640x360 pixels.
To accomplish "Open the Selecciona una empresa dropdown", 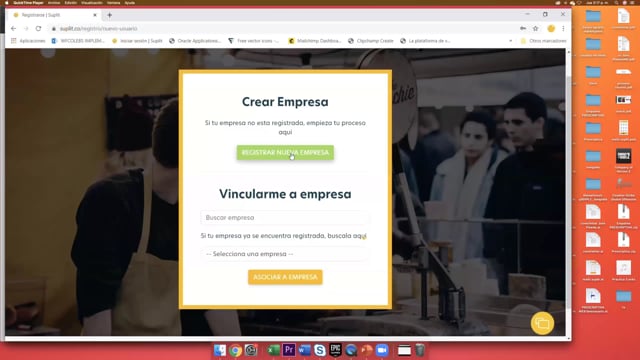I will click(285, 254).
